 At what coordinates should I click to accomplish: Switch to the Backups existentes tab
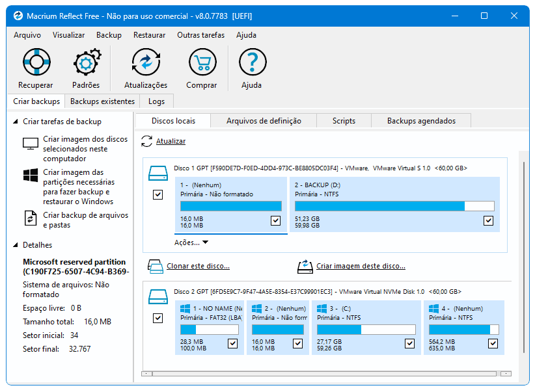click(x=102, y=101)
